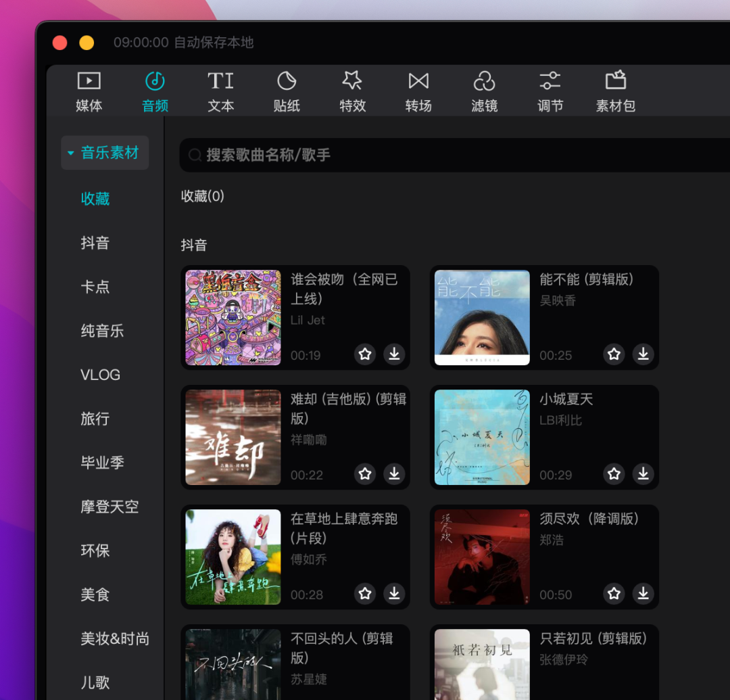Download the track 小城夏天

tap(643, 474)
